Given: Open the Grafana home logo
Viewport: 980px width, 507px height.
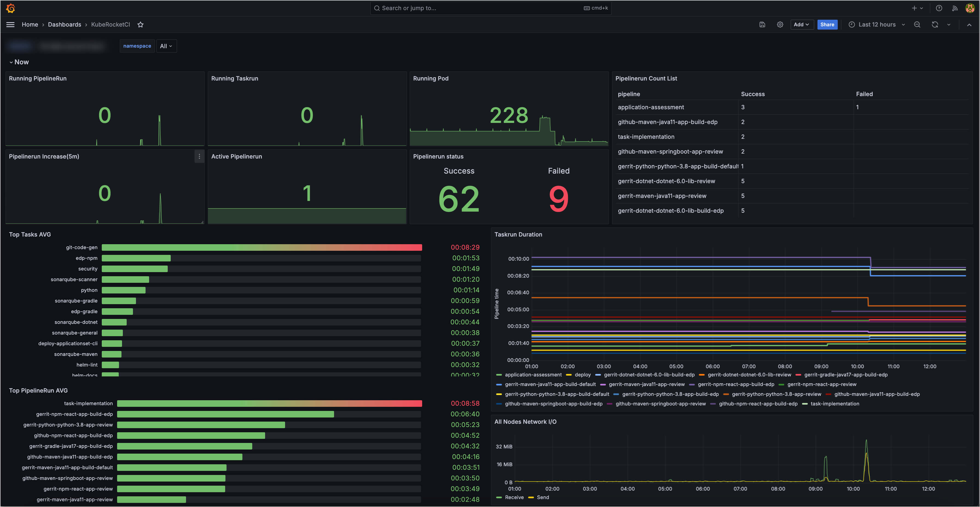Looking at the screenshot, I should tap(11, 8).
